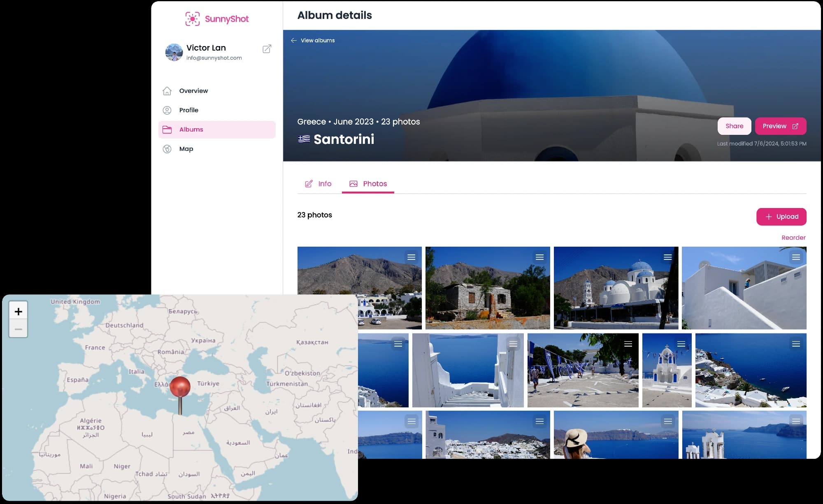Click the Share button
Screen dimensions: 823x504
734,126
